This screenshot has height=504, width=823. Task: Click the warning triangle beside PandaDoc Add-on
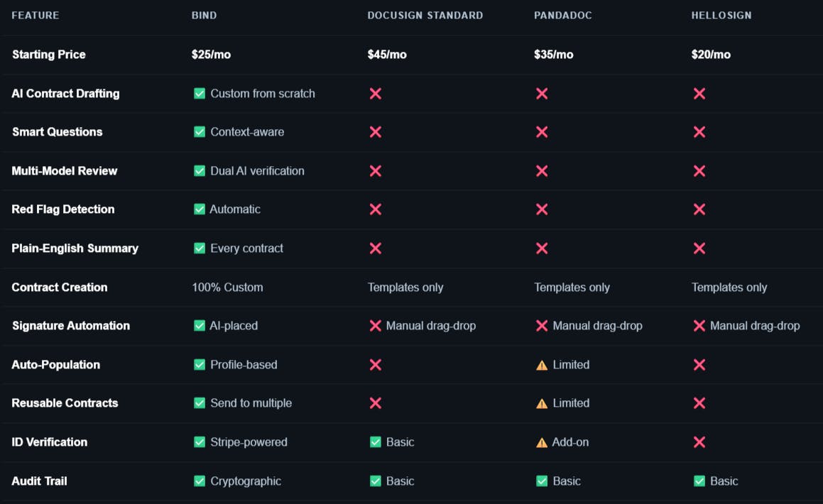(x=542, y=443)
